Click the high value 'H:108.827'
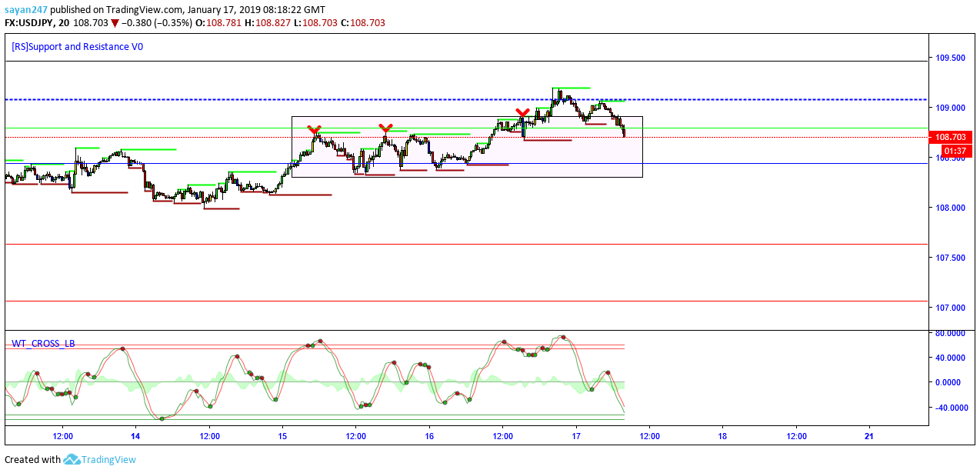This screenshot has width=980, height=473. coord(266,23)
